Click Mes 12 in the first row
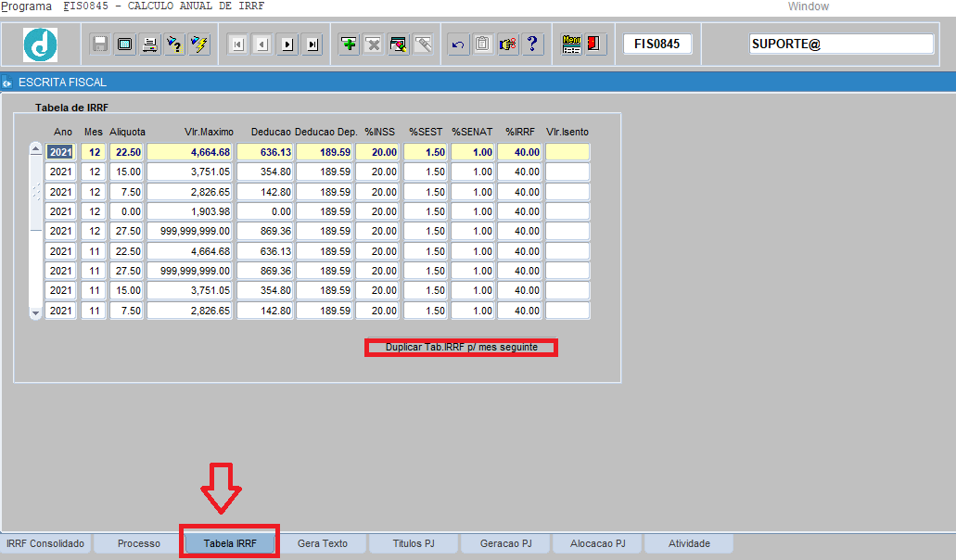Screen dimensions: 956x560 [94, 152]
